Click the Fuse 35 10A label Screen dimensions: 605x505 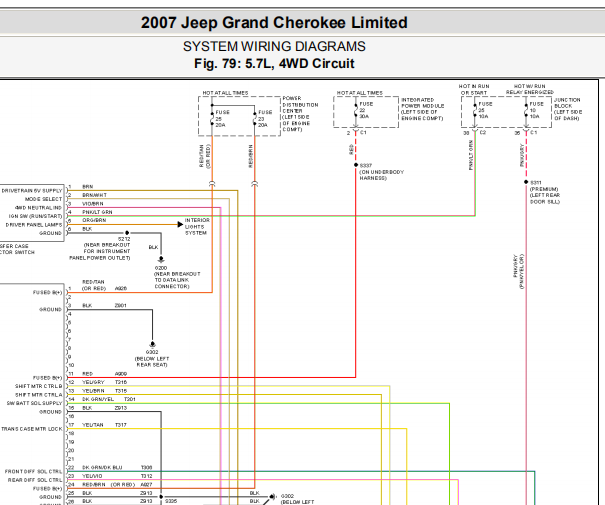point(485,110)
